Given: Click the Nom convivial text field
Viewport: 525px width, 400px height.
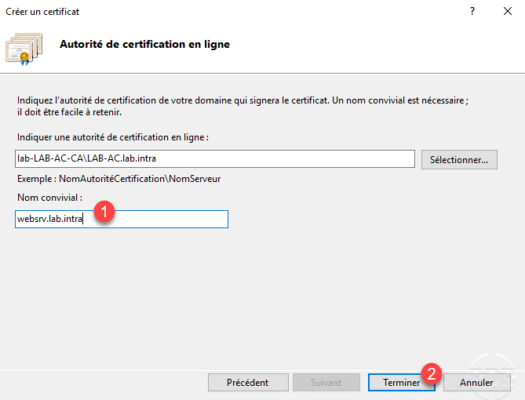Looking at the screenshot, I should 122,219.
